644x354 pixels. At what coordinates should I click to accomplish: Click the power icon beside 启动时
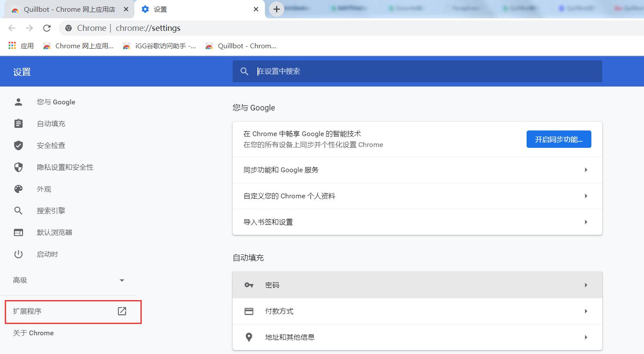pyautogui.click(x=18, y=254)
